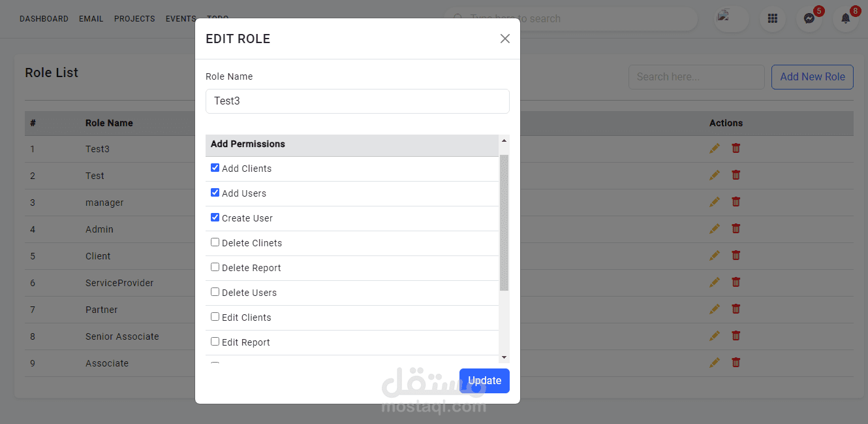Click the Role Name text field
Viewport: 868px width, 424px height.
[357, 101]
